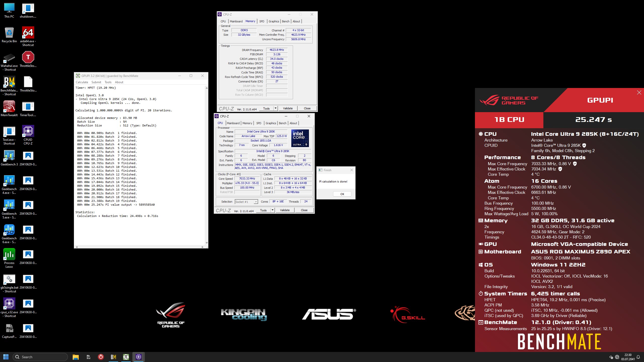Screen dimensions: 644x362
Task: Click GPUPI vertical scrollbar down arrow
Action: [207, 243]
